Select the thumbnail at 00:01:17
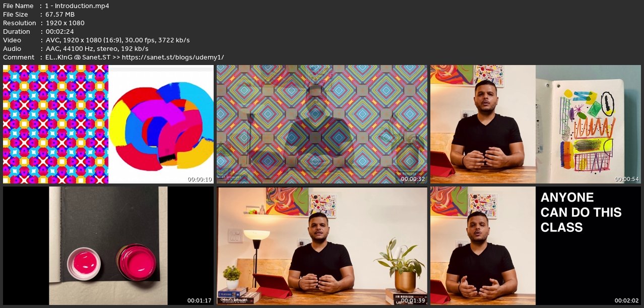This screenshot has height=308, width=644. (x=108, y=245)
